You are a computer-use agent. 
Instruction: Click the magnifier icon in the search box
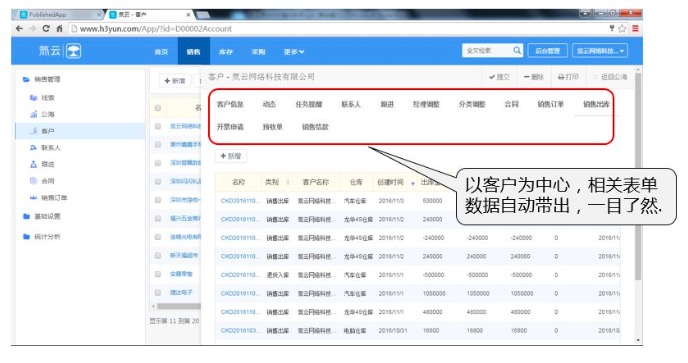(517, 50)
